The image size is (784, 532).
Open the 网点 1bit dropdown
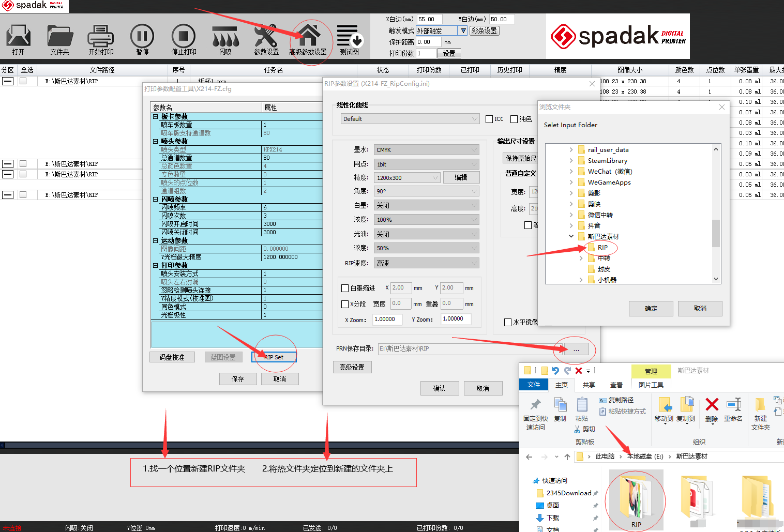[x=427, y=164]
